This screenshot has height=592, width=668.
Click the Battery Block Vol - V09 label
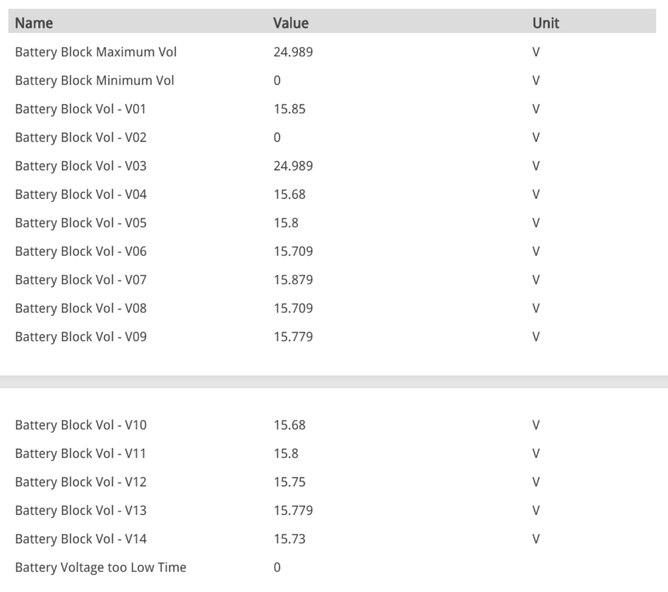pyautogui.click(x=81, y=337)
